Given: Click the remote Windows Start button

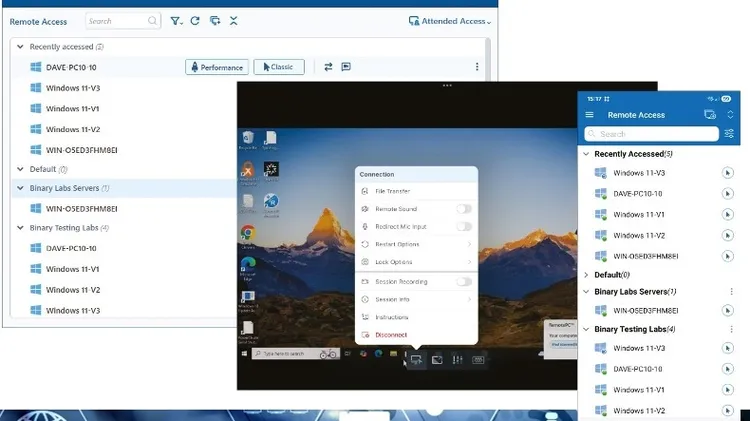Looking at the screenshot, I should pyautogui.click(x=244, y=354).
